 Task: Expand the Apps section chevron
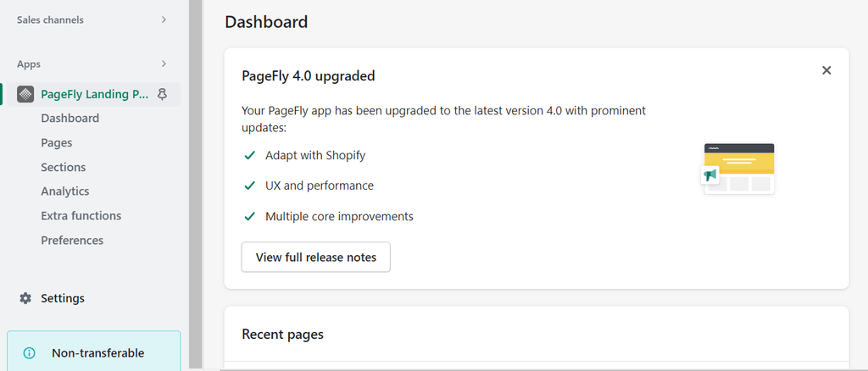(164, 64)
